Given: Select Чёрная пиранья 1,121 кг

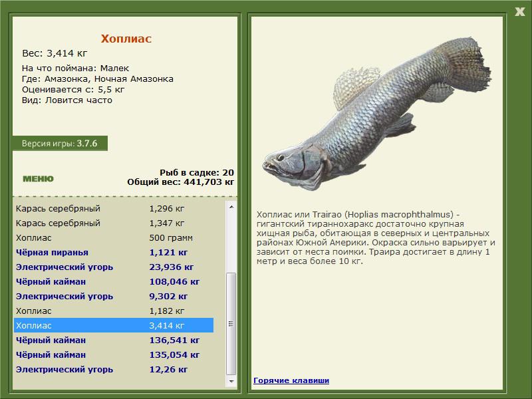Looking at the screenshot, I should pos(114,253).
